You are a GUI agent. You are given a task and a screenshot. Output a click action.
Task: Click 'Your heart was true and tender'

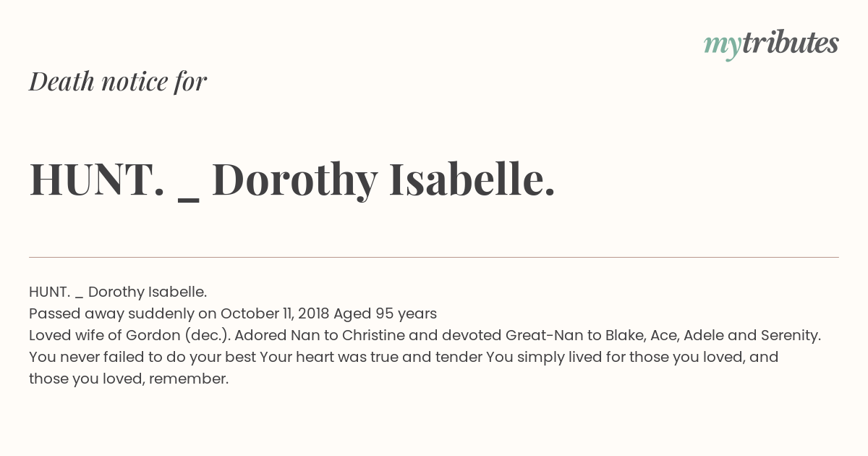(x=371, y=357)
